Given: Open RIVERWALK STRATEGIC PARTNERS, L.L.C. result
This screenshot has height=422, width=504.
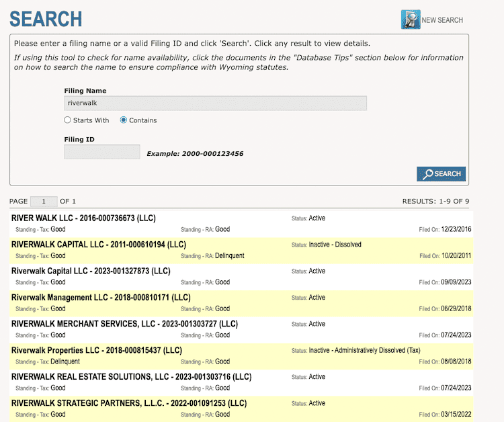Looking at the screenshot, I should click(x=129, y=403).
